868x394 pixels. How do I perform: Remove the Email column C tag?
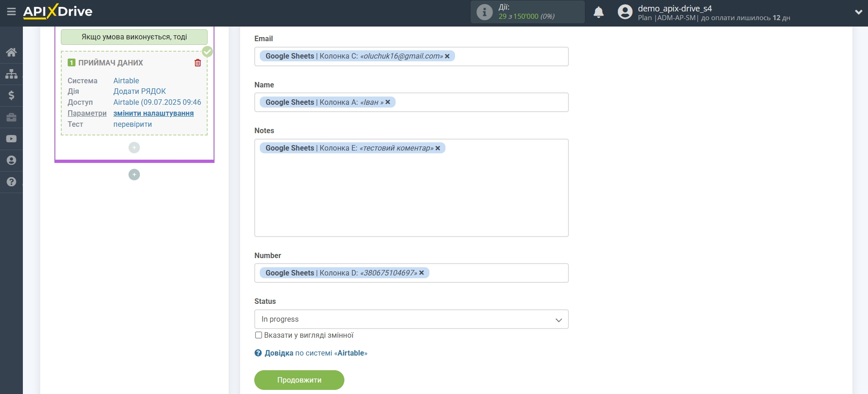(x=447, y=56)
